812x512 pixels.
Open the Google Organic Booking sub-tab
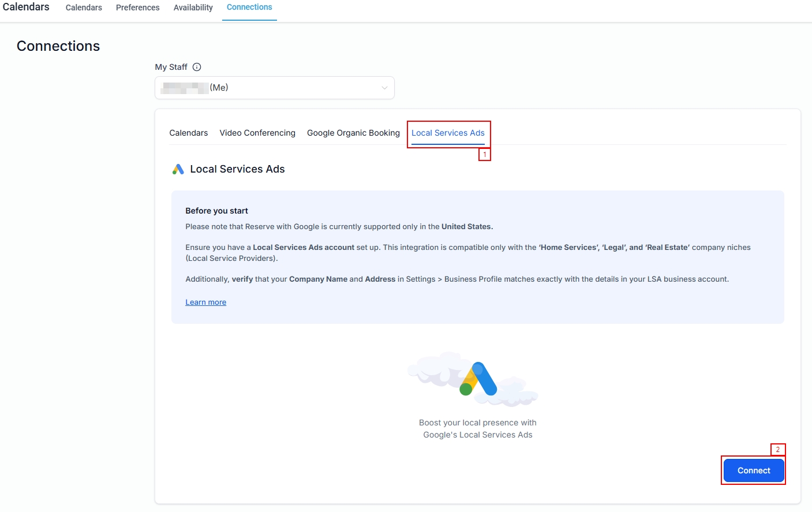coord(353,133)
